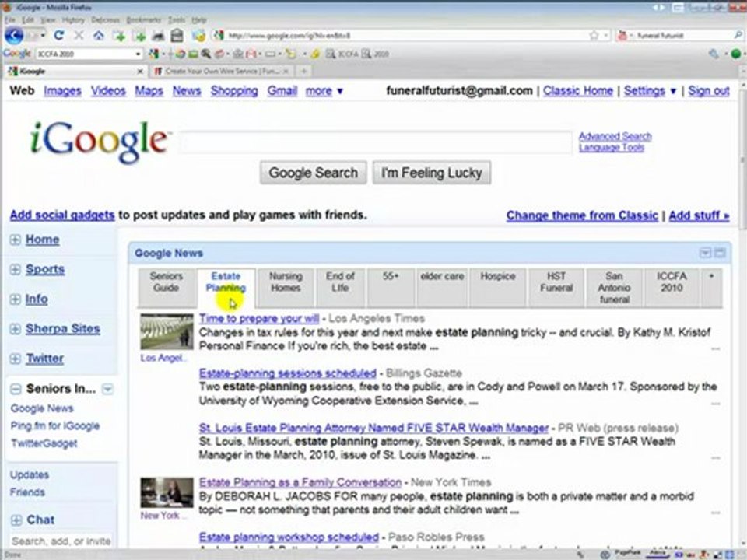Open the 'more' services dropdown

(324, 90)
